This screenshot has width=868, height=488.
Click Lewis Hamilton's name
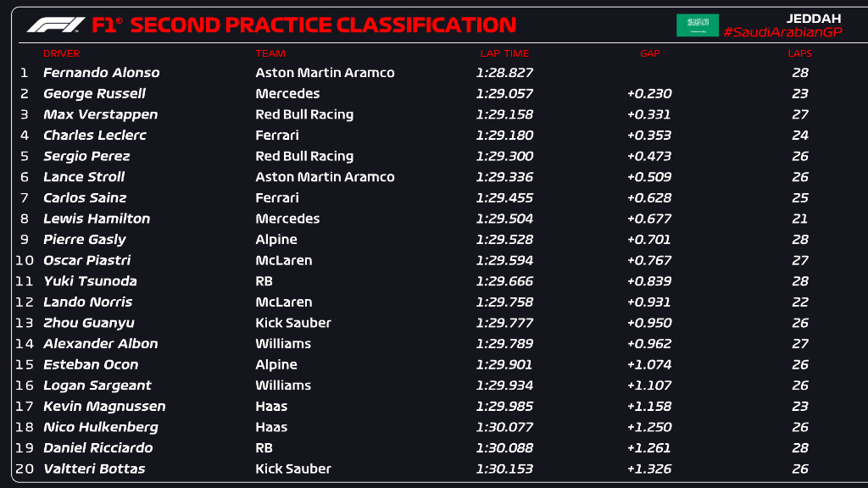[x=97, y=219]
